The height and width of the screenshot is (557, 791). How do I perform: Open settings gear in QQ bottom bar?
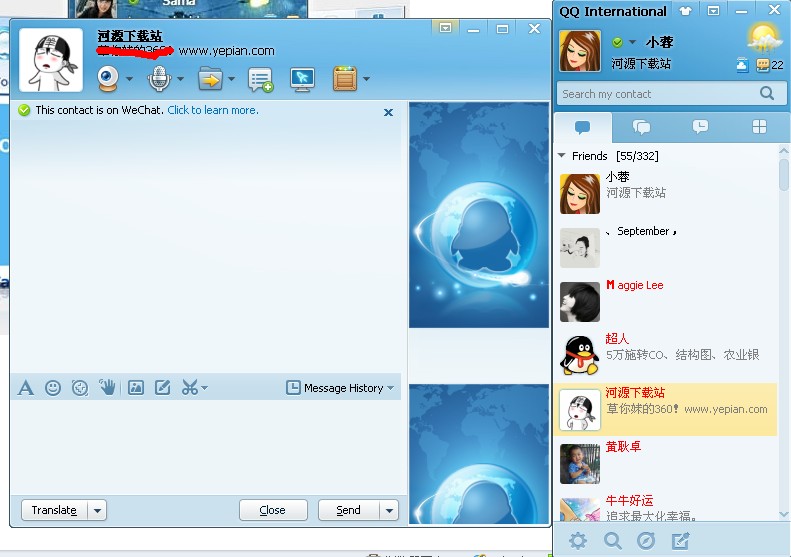coord(578,541)
